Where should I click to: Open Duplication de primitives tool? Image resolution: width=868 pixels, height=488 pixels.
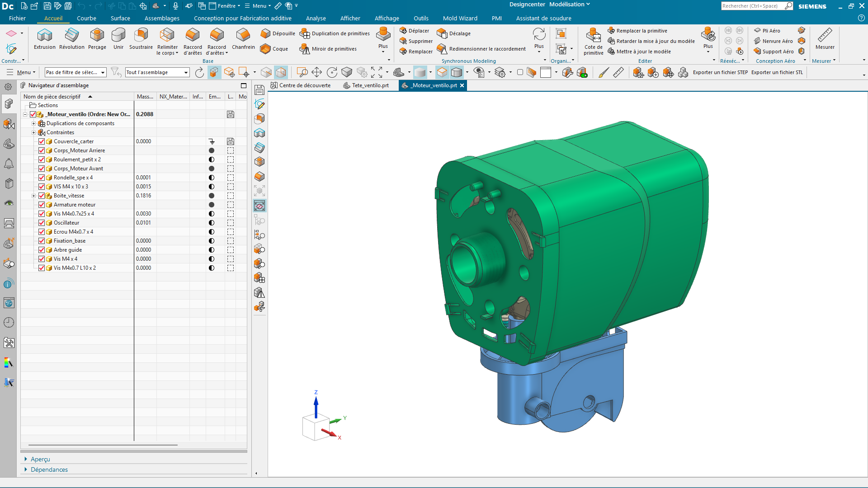tap(335, 33)
